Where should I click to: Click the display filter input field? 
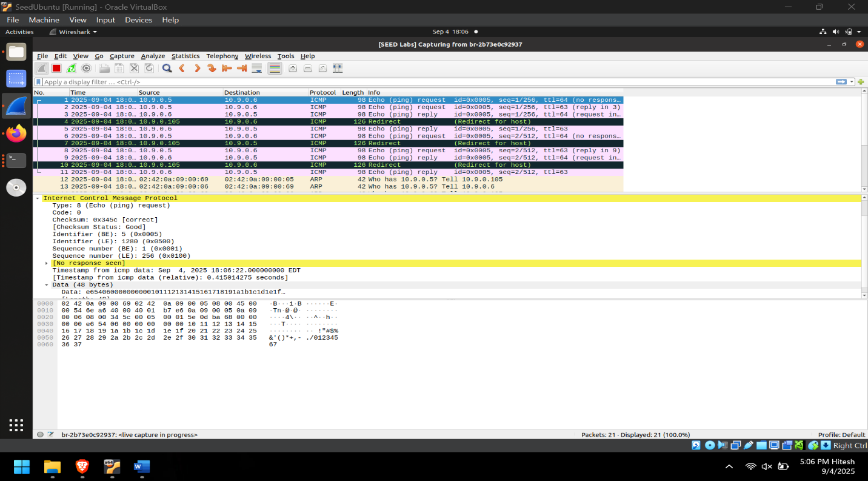pos(438,82)
